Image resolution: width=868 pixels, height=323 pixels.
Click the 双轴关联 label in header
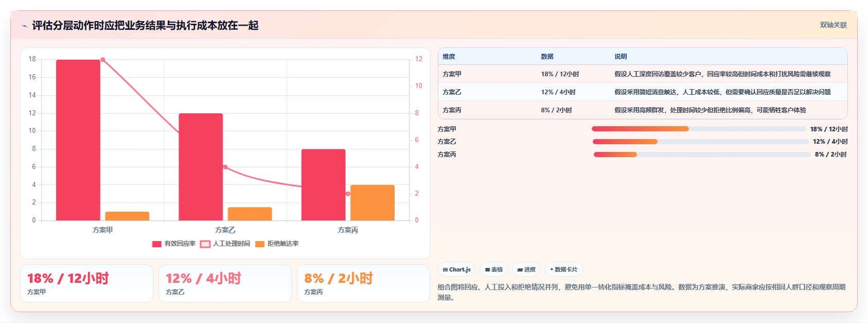pos(833,25)
